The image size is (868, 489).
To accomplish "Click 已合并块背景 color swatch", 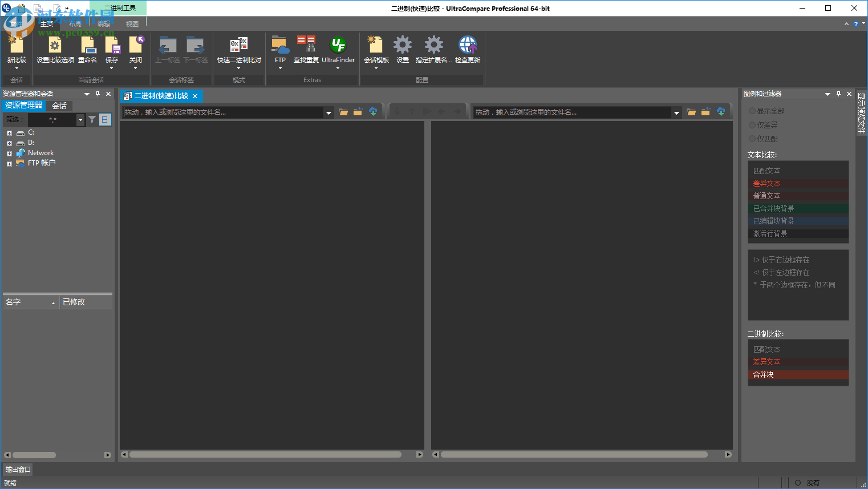I will click(798, 208).
